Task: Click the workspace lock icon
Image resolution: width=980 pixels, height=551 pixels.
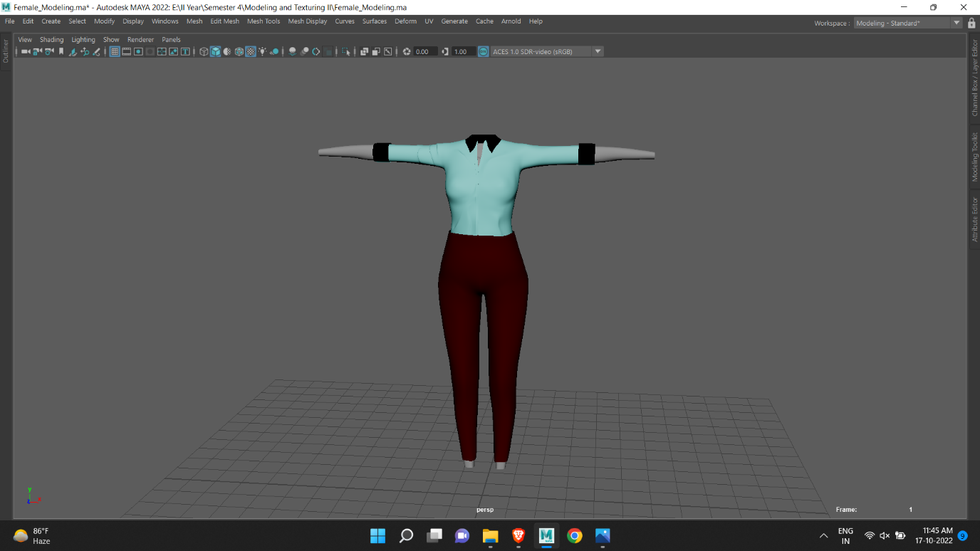Action: (971, 23)
